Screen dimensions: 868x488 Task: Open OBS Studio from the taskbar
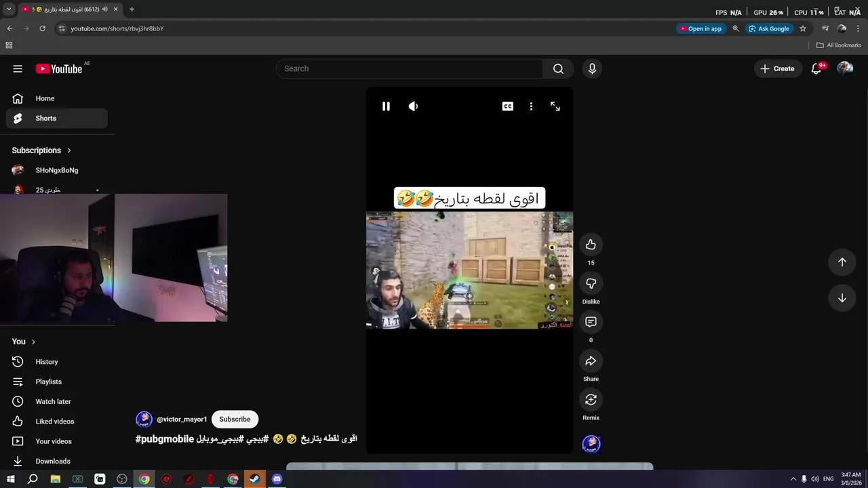pyautogui.click(x=122, y=479)
